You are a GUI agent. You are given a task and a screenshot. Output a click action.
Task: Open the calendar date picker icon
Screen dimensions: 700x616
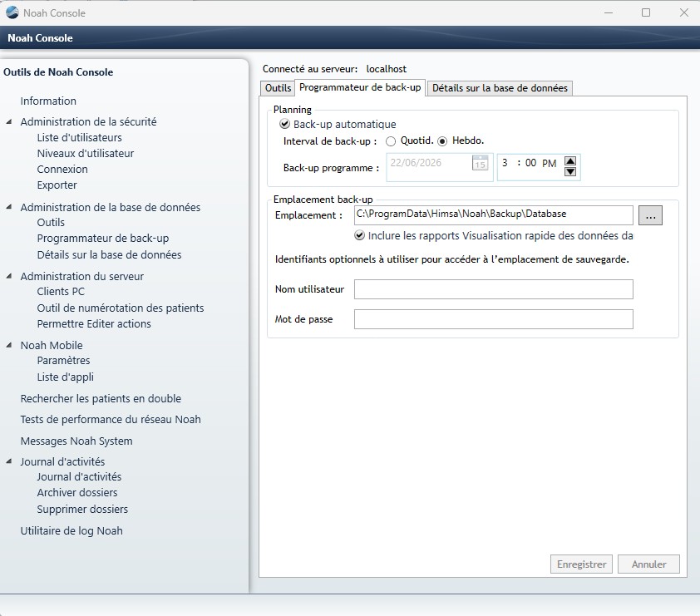click(480, 163)
